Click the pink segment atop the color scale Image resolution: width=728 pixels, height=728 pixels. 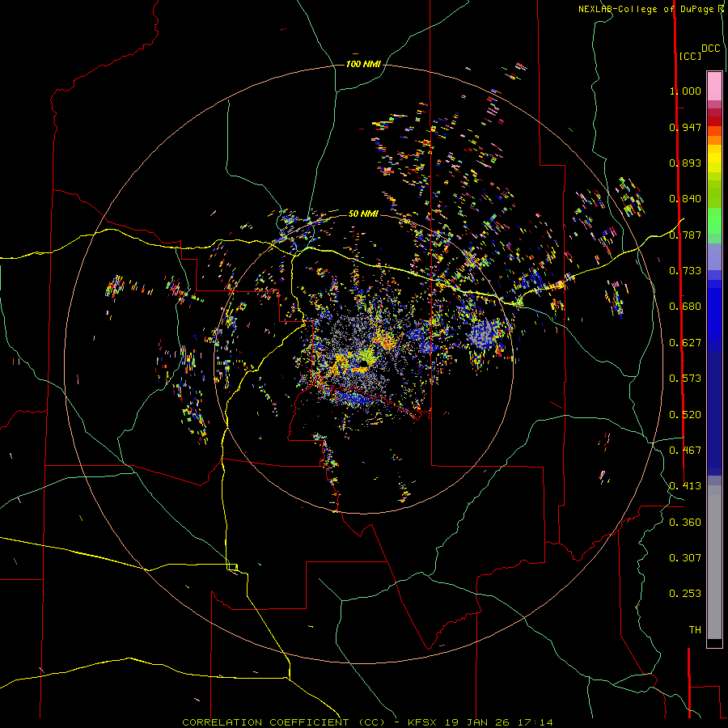click(714, 86)
